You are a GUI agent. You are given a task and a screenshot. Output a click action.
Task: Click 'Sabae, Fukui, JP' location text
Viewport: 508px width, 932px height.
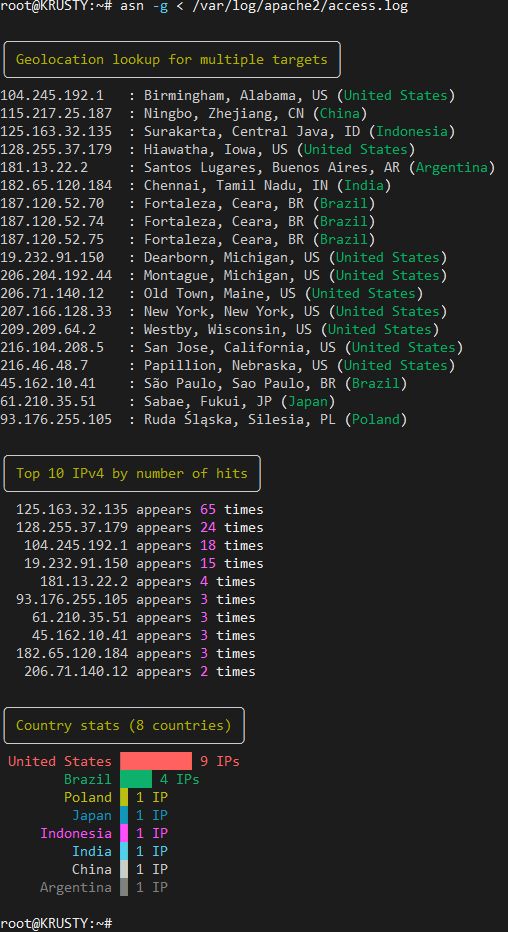click(208, 401)
